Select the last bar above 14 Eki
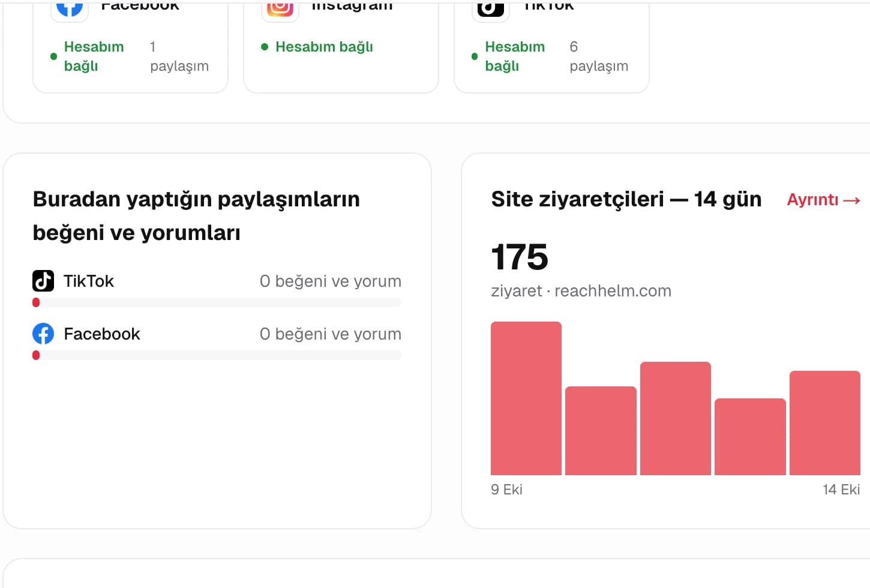Screen dimensions: 870x588 pyautogui.click(x=825, y=423)
